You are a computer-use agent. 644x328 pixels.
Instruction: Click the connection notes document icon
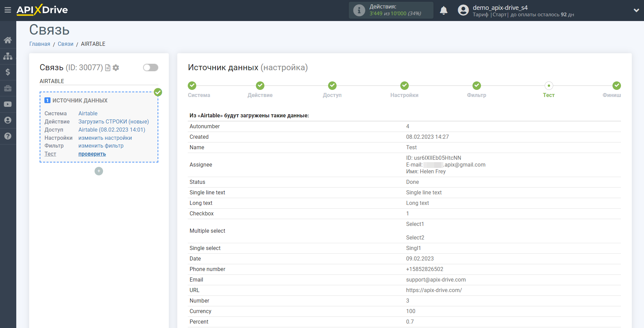[x=108, y=67]
